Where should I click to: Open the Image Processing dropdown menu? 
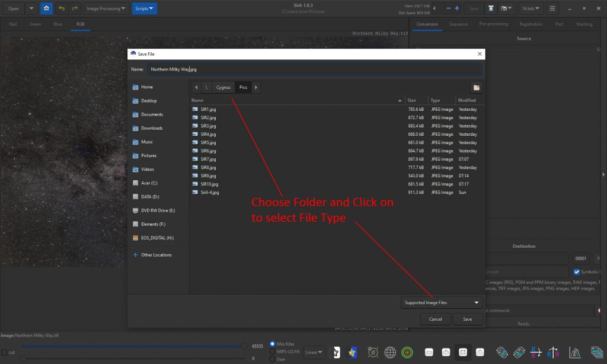tap(106, 8)
